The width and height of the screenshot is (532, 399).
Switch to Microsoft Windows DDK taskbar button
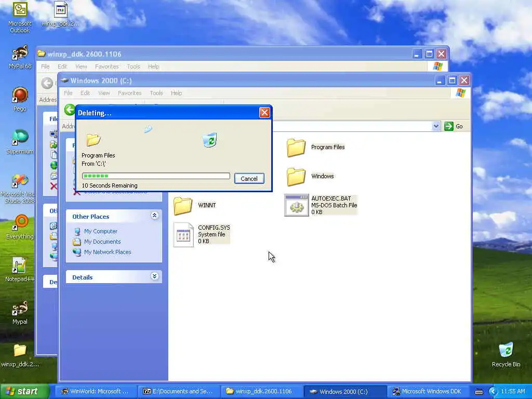pos(429,392)
